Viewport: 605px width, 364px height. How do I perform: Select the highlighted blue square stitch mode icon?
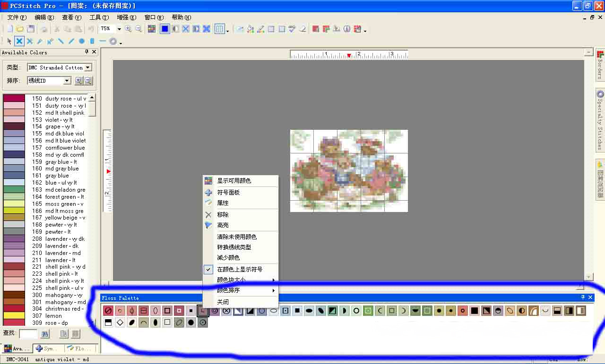click(x=165, y=29)
